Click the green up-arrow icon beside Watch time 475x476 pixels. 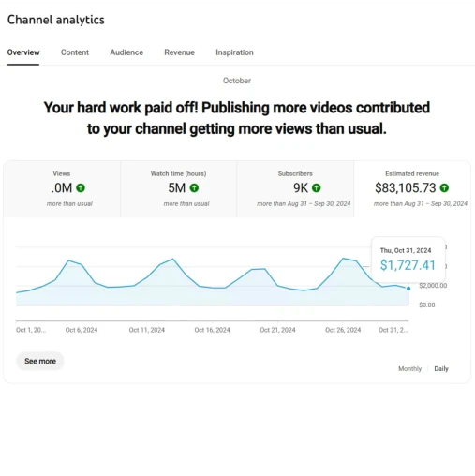click(194, 188)
